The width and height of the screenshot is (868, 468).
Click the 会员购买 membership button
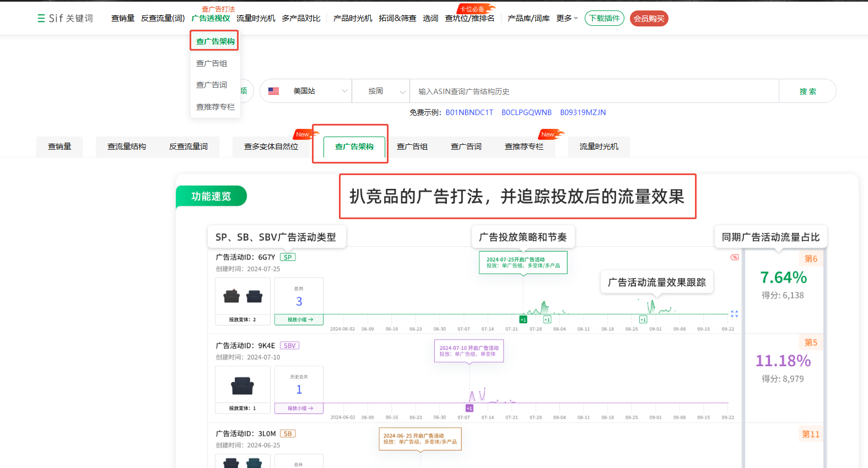point(649,19)
